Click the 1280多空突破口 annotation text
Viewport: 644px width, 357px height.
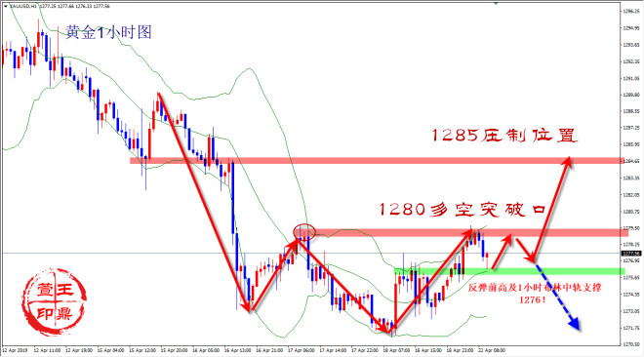(462, 210)
